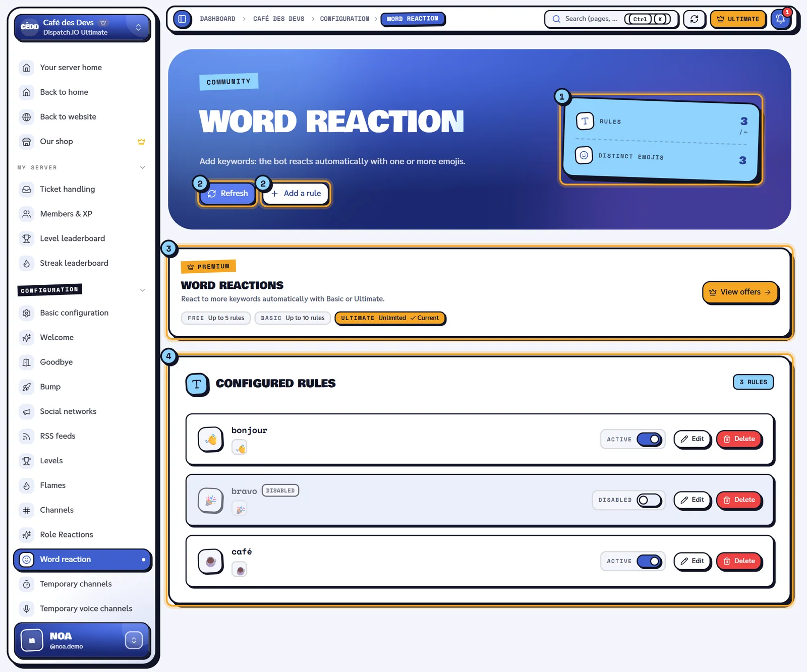This screenshot has width=807, height=672.
Task: Disable the bonjour rule toggle
Action: (x=649, y=439)
